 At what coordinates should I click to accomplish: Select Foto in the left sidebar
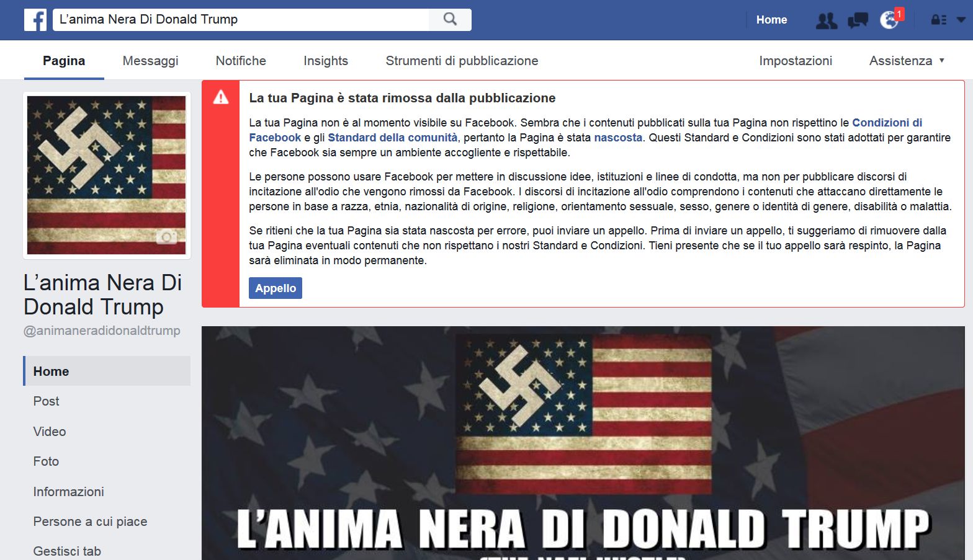46,461
